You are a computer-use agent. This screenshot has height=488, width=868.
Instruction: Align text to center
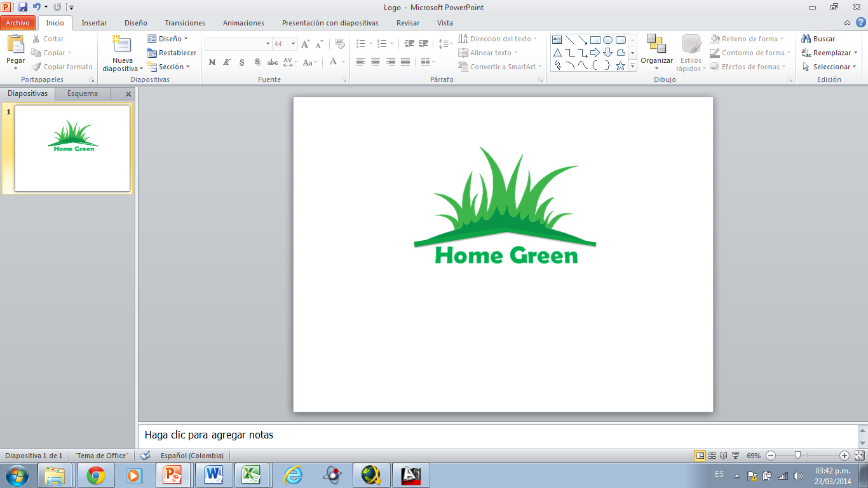click(x=376, y=62)
